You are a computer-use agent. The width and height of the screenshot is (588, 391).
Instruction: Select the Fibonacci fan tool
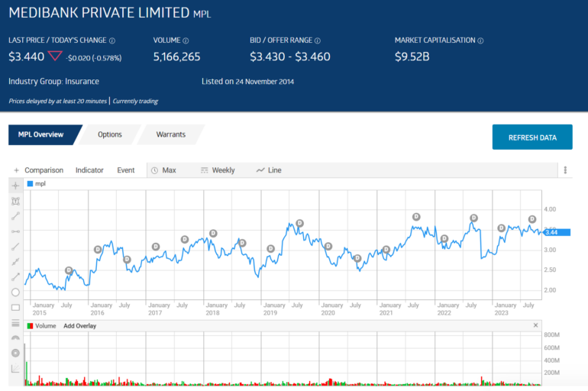15,369
